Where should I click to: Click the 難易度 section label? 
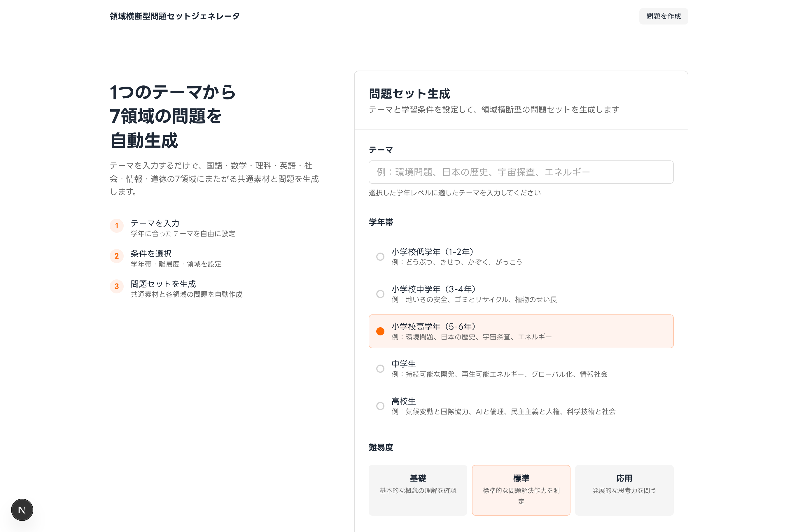pos(381,447)
